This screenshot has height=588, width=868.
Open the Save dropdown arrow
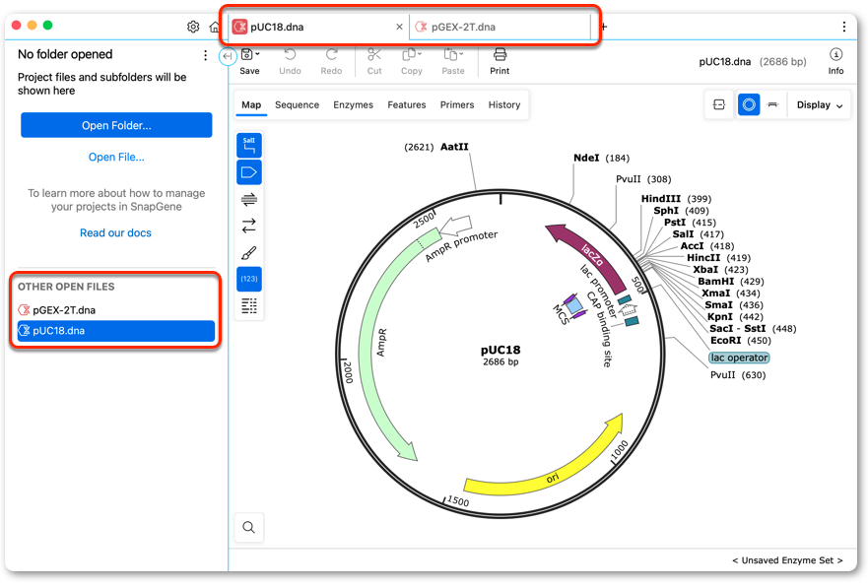(257, 53)
